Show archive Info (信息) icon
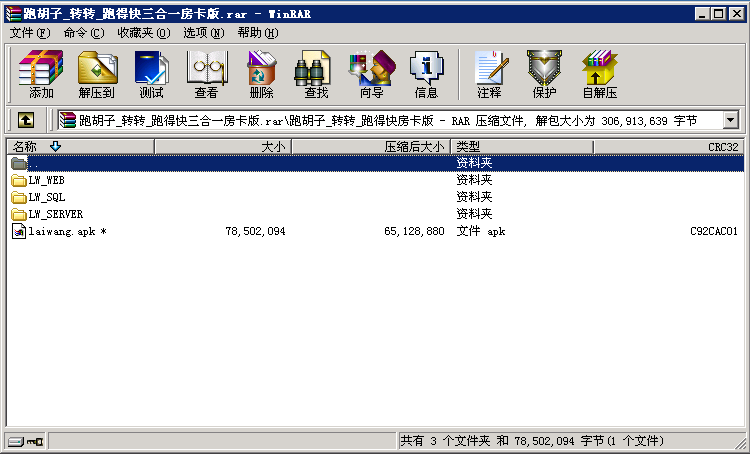This screenshot has width=750, height=454. 426,74
